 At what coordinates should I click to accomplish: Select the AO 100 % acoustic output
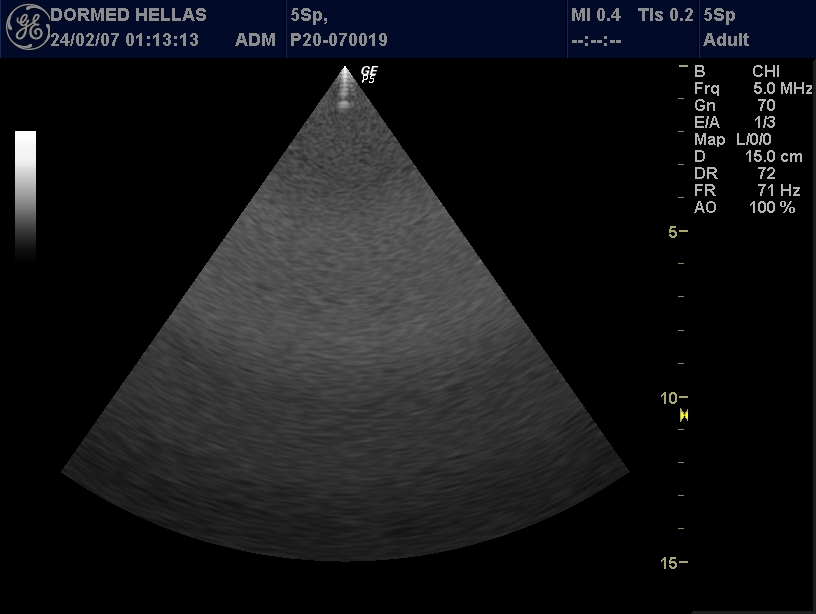744,207
